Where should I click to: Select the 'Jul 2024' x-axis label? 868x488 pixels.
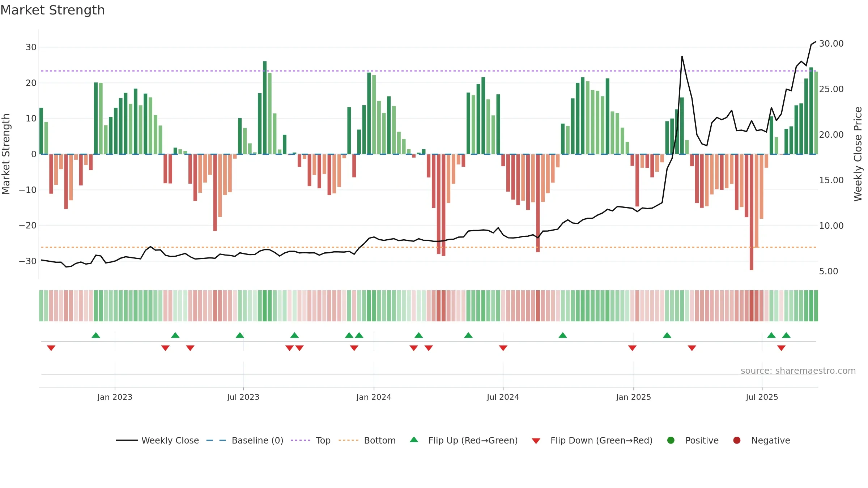click(x=503, y=397)
